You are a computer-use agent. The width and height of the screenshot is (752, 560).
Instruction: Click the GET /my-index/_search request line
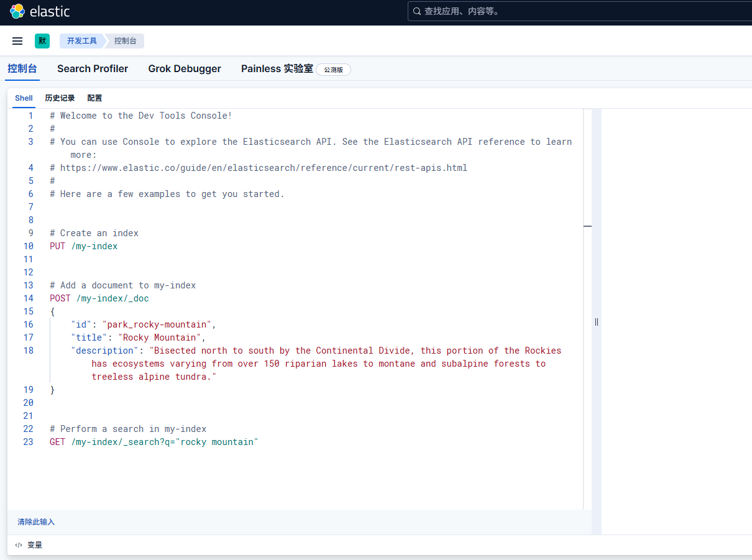(x=154, y=442)
